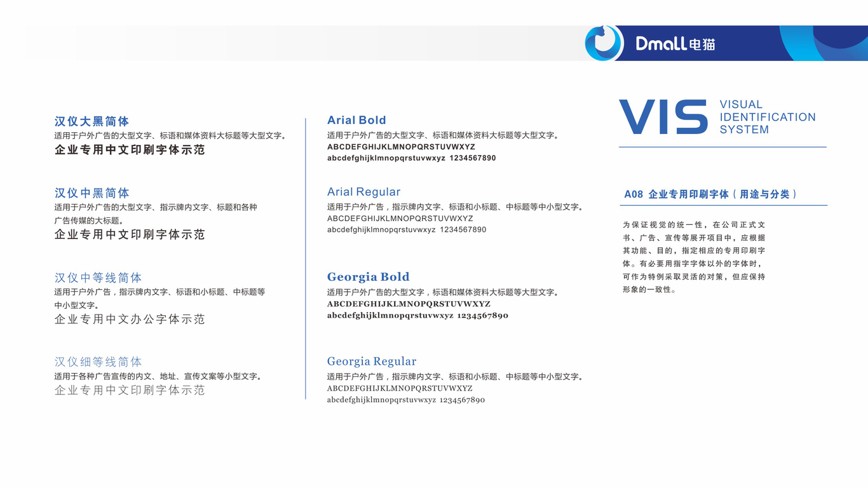868x488 pixels.
Task: Click the Arial Regular uppercase alphabet line
Action: [400, 219]
